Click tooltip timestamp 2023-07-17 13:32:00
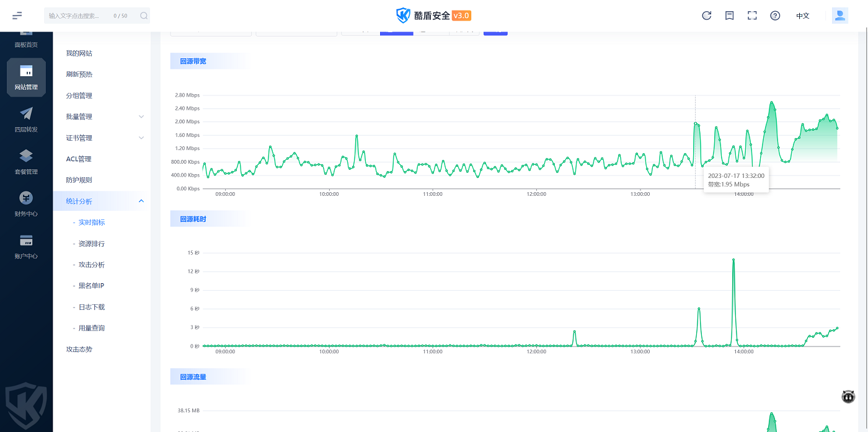 (736, 175)
